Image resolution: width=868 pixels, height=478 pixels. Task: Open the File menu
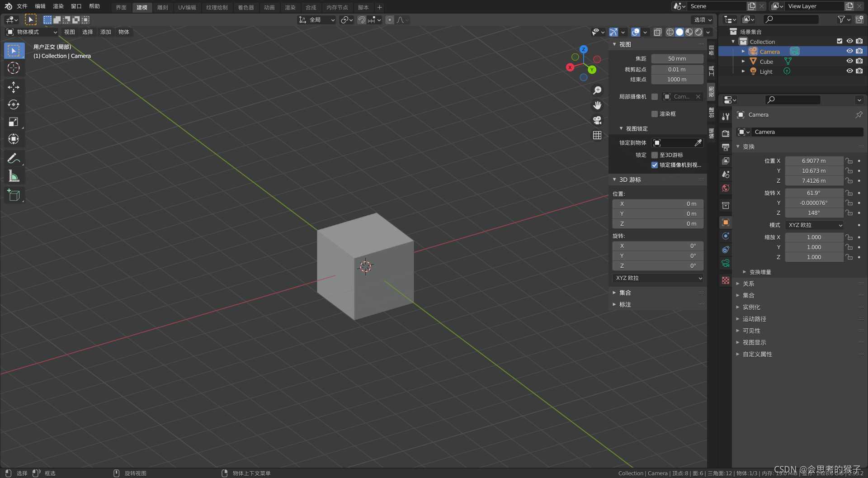click(x=22, y=6)
